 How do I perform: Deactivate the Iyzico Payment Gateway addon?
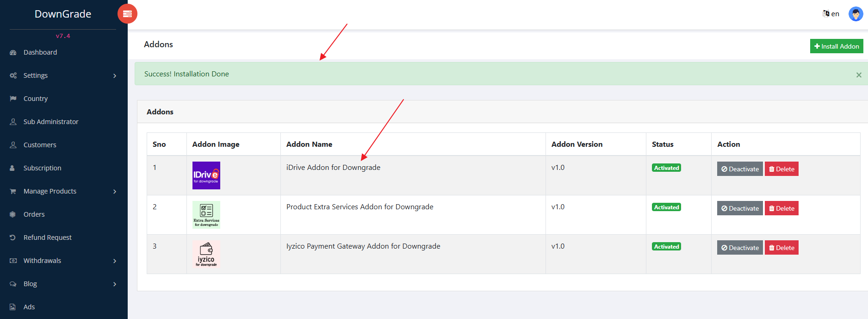(739, 248)
